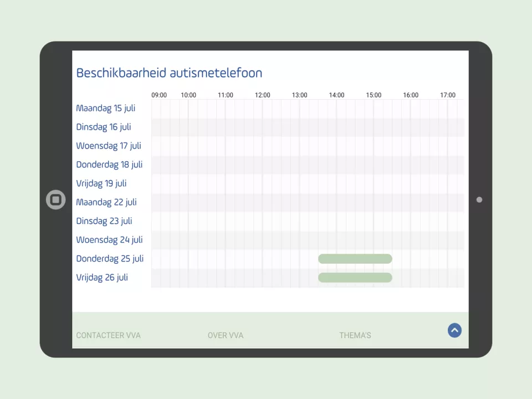Select the Woensdag 17 juli row label
The width and height of the screenshot is (532, 399).
(x=109, y=146)
